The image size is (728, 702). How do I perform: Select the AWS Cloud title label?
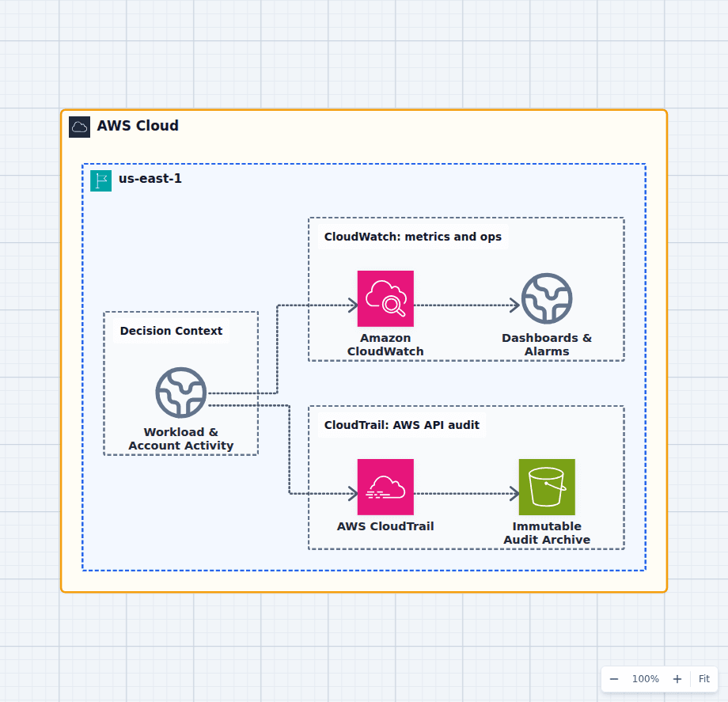click(138, 126)
